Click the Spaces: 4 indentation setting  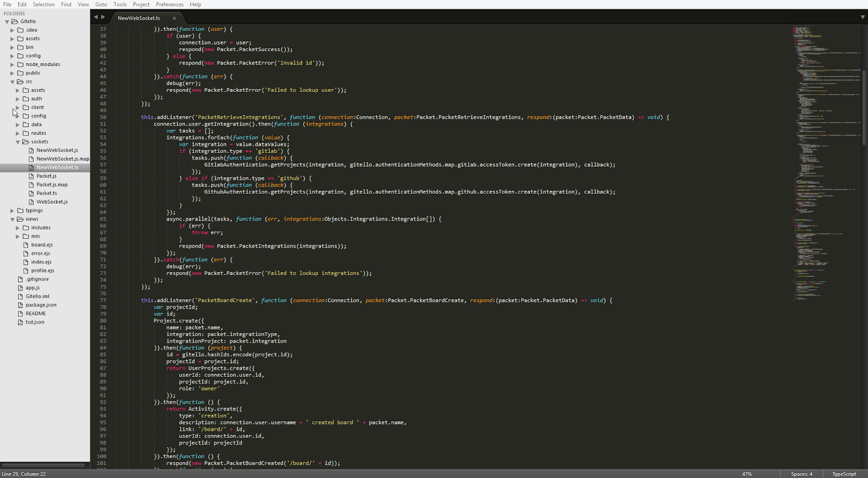[x=801, y=474]
